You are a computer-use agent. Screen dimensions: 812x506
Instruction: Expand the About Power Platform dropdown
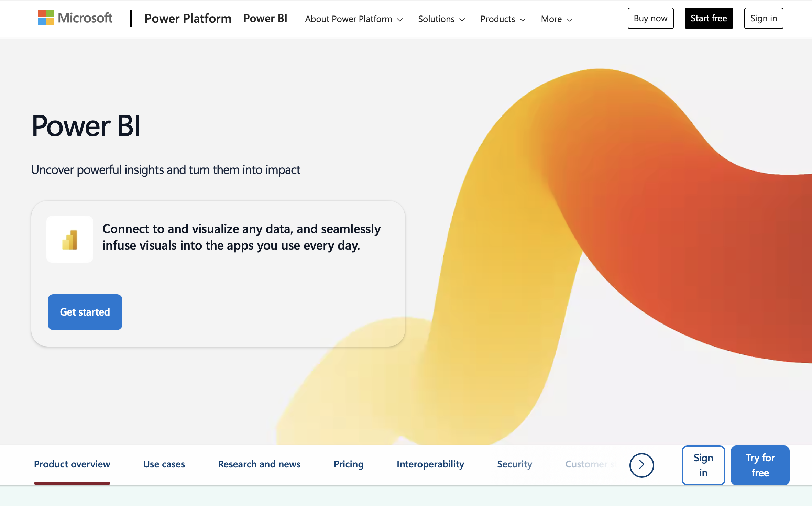353,19
